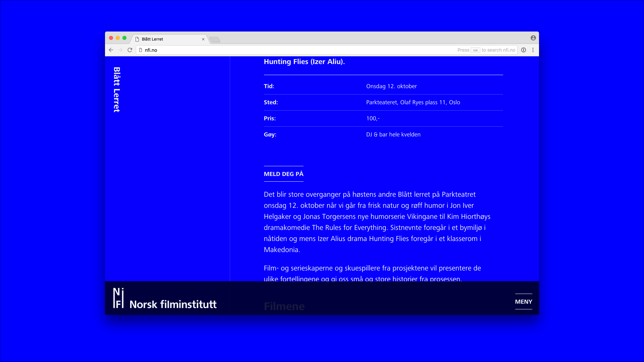Click the Parkteateret, Olaf Ryes plass address
Screen dimensions: 644x362
[x=413, y=102]
